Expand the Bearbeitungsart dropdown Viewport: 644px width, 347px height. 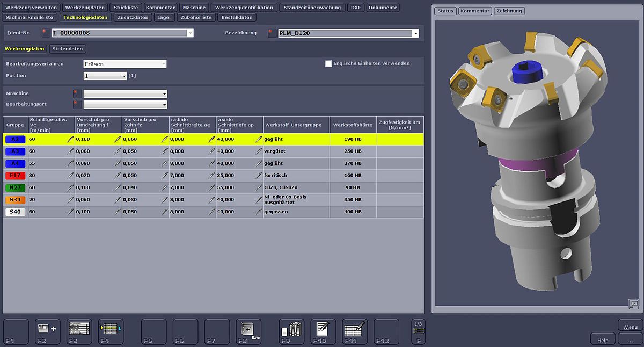tap(125, 105)
